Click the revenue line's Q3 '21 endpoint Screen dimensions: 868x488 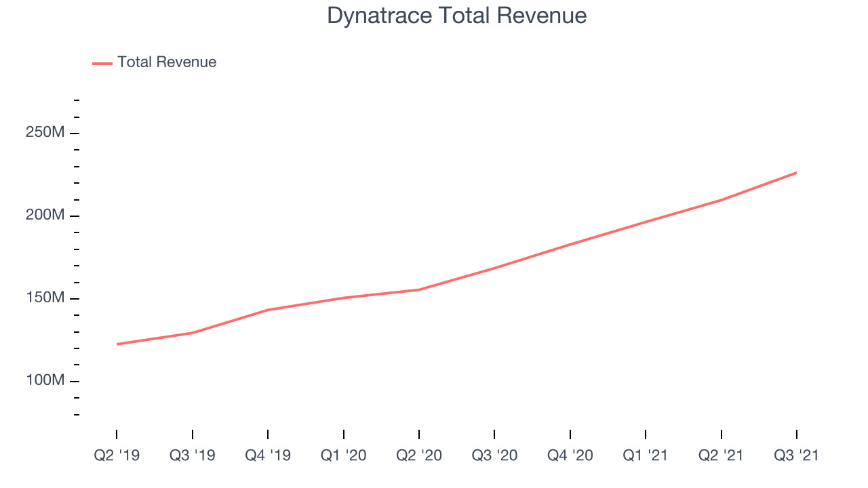(796, 173)
